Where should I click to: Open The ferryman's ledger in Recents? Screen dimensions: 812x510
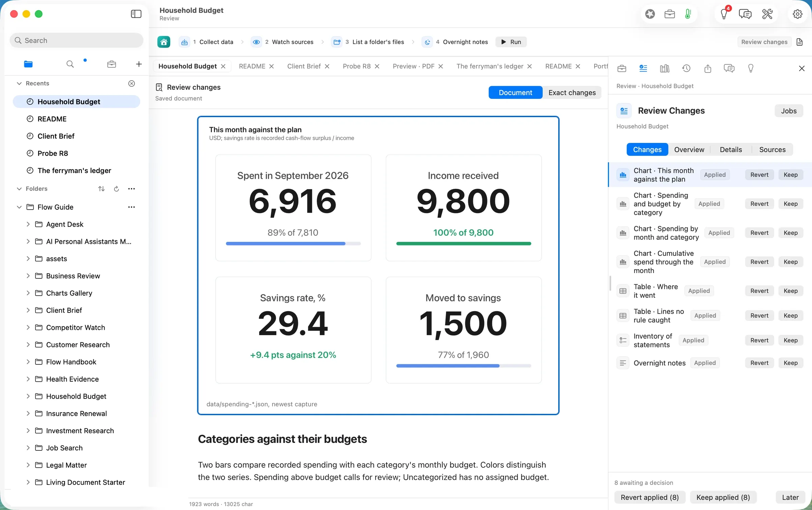coord(76,170)
